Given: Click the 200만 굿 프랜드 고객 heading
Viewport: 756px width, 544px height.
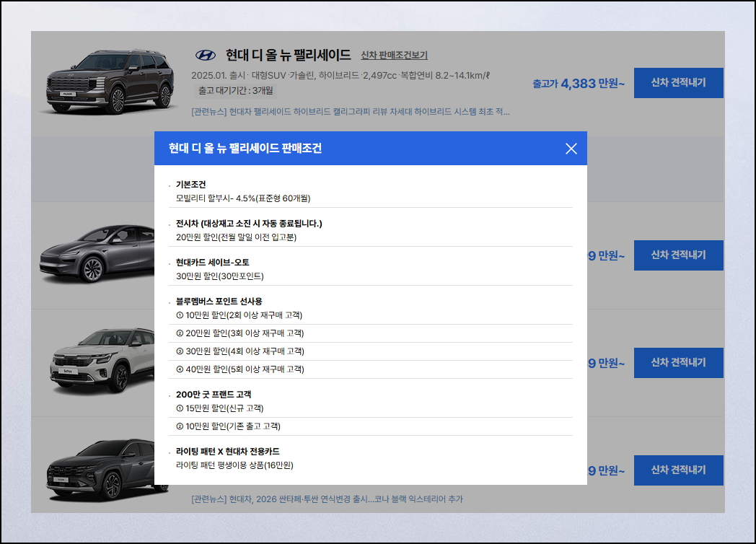Looking at the screenshot, I should point(213,395).
